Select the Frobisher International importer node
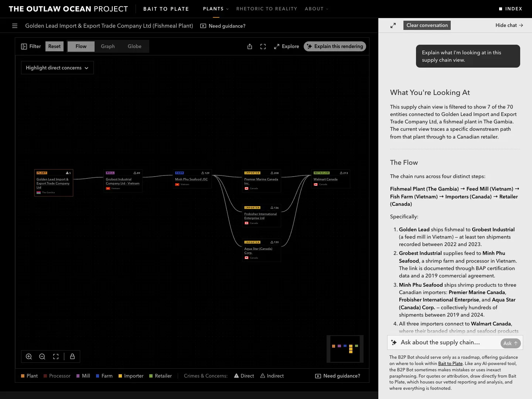This screenshot has height=399, width=532. [x=262, y=215]
